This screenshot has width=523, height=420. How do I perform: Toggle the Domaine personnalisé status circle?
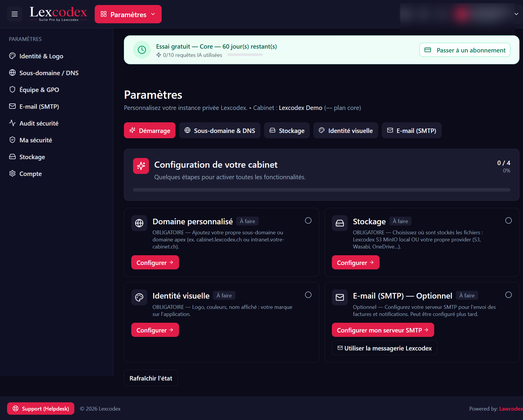click(x=308, y=220)
